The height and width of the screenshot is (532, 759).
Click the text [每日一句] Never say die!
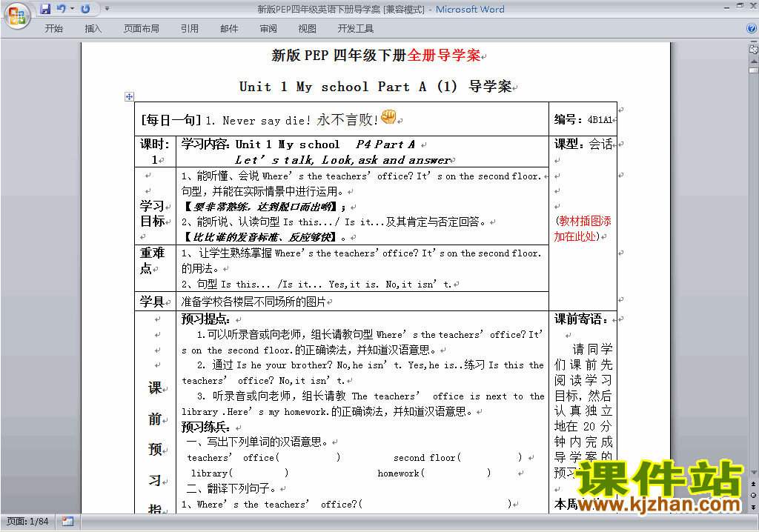click(226, 120)
